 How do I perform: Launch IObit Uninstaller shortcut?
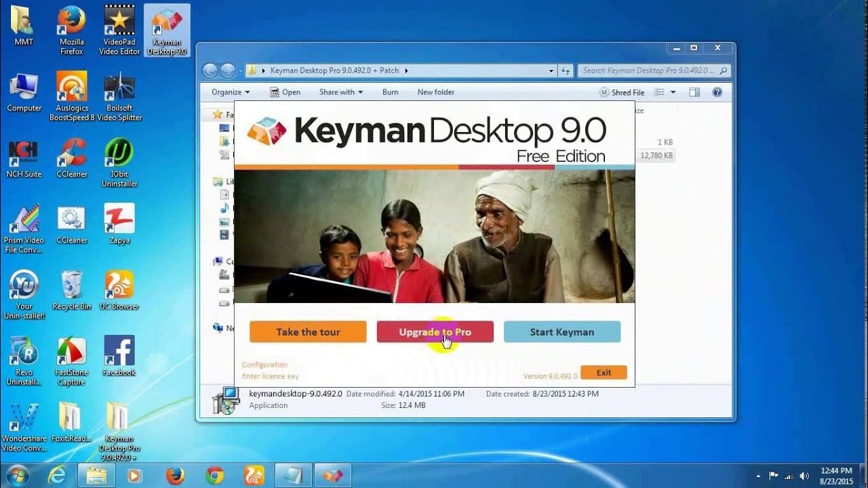click(x=119, y=163)
